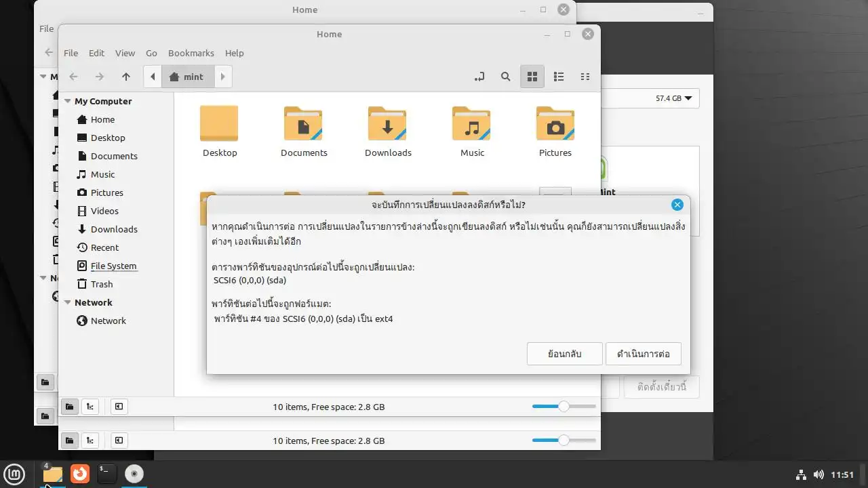This screenshot has height=488, width=868.
Task: Click ติดตั้งเดี๋ยวนี้ button in installer
Action: coord(662,387)
